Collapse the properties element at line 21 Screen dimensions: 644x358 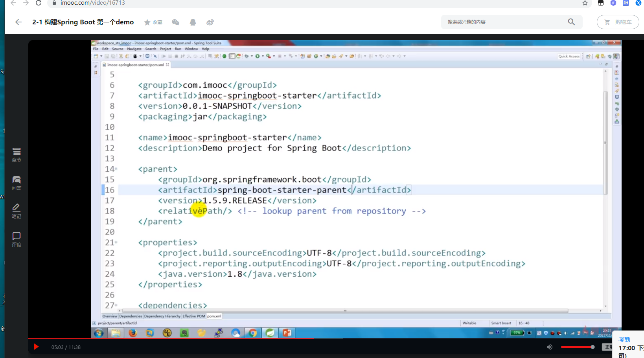[116, 242]
